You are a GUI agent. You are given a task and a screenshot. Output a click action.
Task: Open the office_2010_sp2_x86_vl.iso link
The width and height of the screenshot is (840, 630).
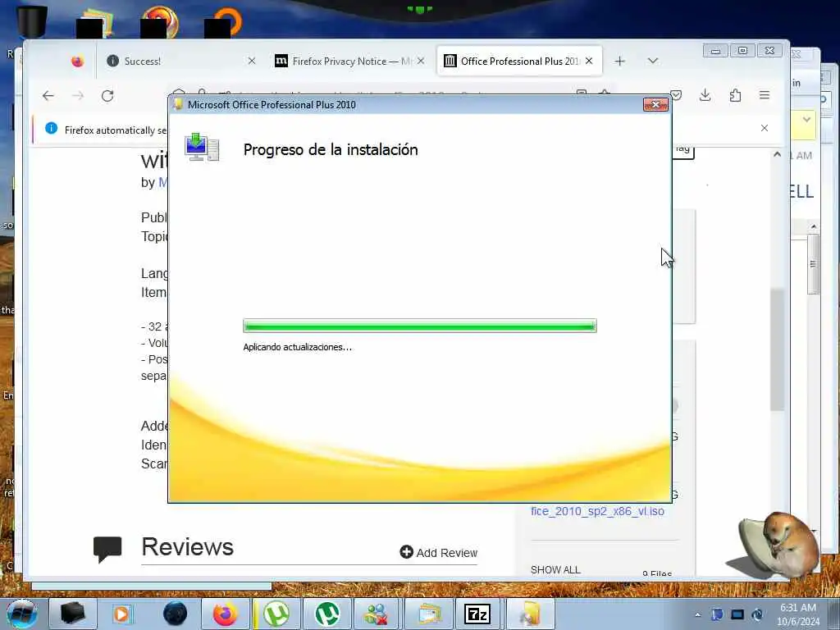point(597,511)
